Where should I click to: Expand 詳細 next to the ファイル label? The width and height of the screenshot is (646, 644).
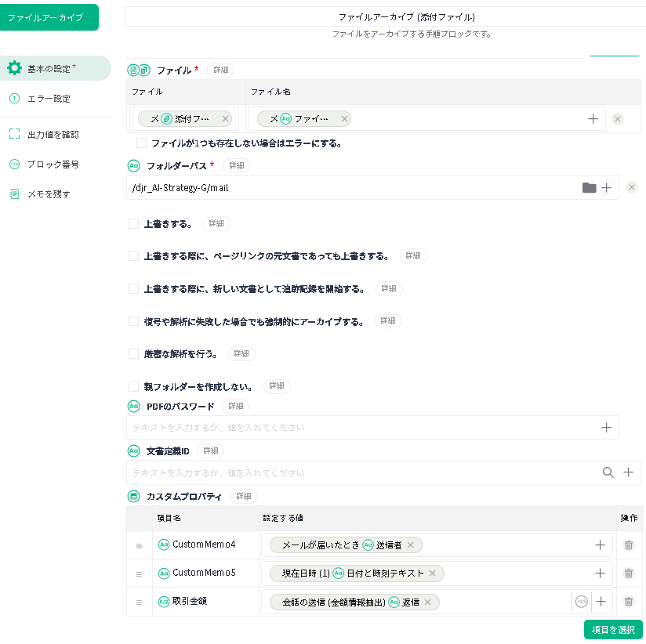pos(221,70)
